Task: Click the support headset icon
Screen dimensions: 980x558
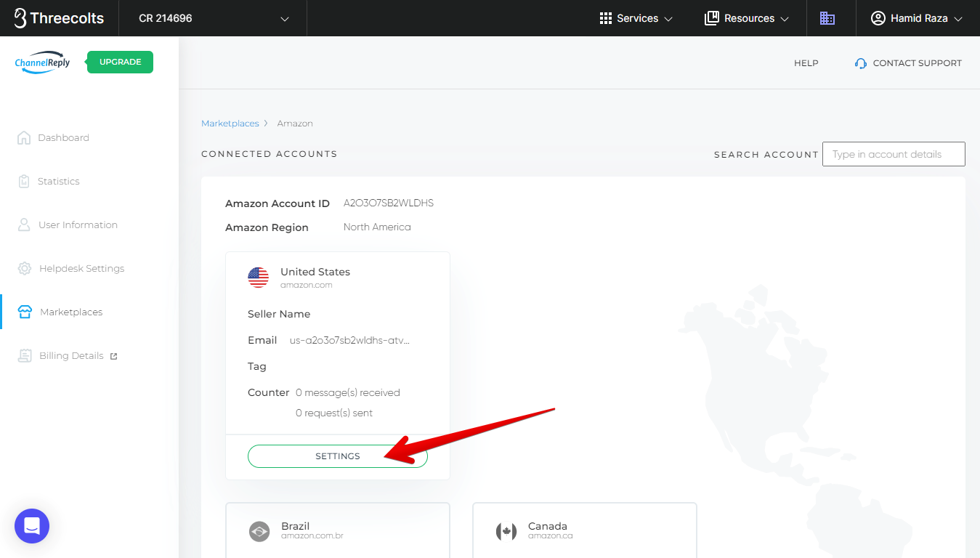Action: [x=861, y=63]
